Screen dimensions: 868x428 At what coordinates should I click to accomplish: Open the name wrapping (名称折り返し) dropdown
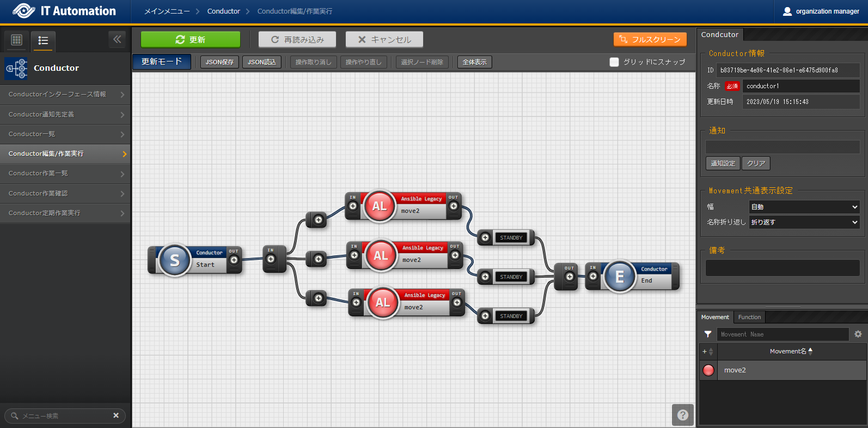pyautogui.click(x=804, y=222)
